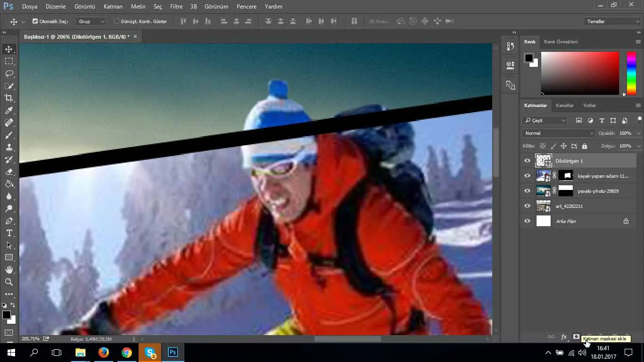The image size is (644, 362).
Task: Open the Grup dropdown in options bar
Action: (x=91, y=21)
